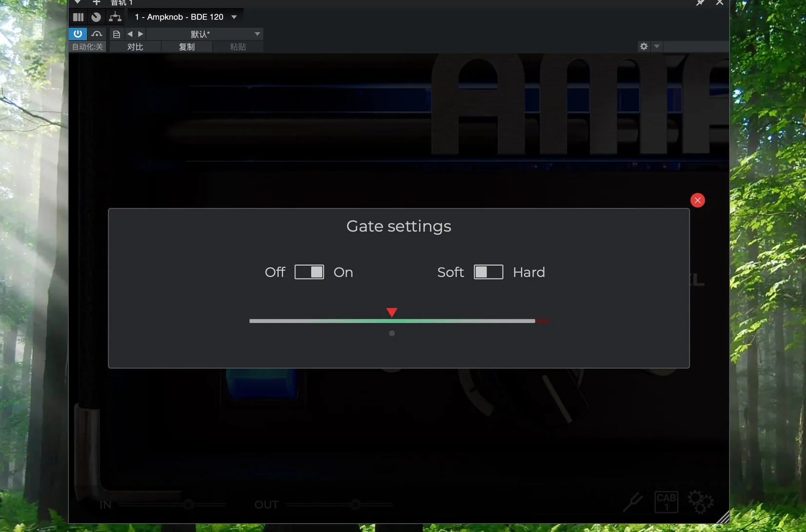
Task: Select the next preset arrow
Action: (x=140, y=34)
